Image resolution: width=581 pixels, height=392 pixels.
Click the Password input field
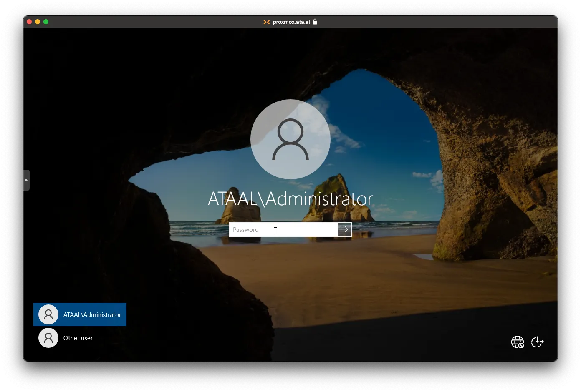tap(283, 229)
